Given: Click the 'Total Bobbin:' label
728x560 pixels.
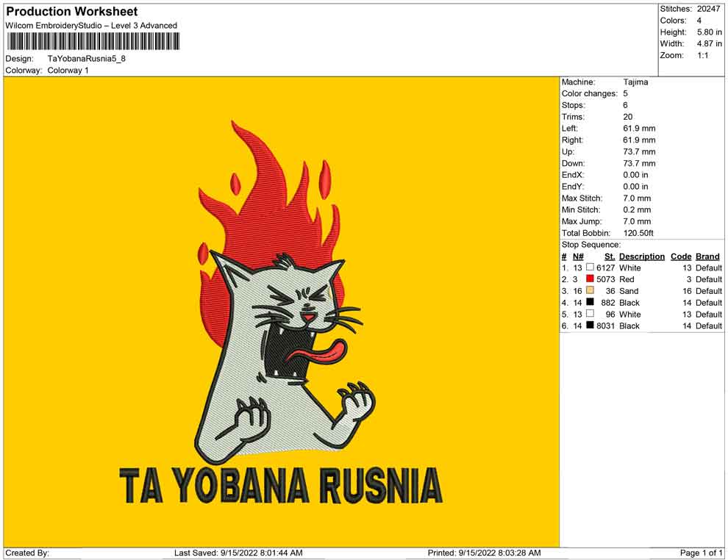Looking at the screenshot, I should 586,233.
